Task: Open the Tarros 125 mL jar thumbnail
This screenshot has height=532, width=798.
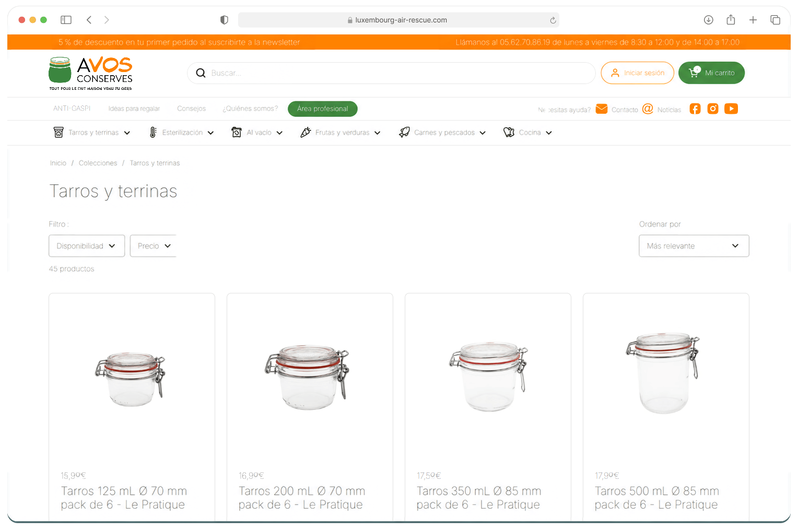Action: (x=131, y=379)
